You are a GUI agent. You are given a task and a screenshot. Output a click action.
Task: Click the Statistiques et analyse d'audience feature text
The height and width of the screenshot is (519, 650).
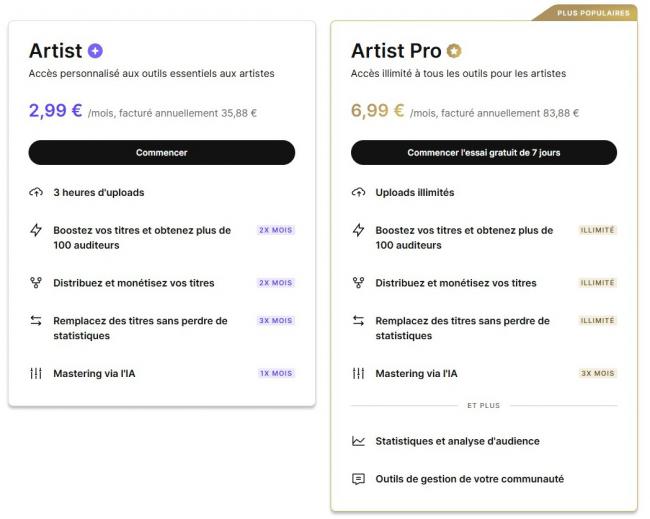pyautogui.click(x=458, y=441)
